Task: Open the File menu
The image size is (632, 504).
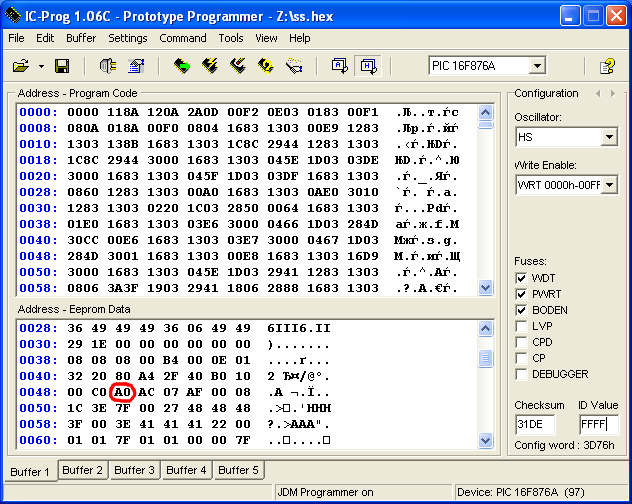Action: coord(16,38)
